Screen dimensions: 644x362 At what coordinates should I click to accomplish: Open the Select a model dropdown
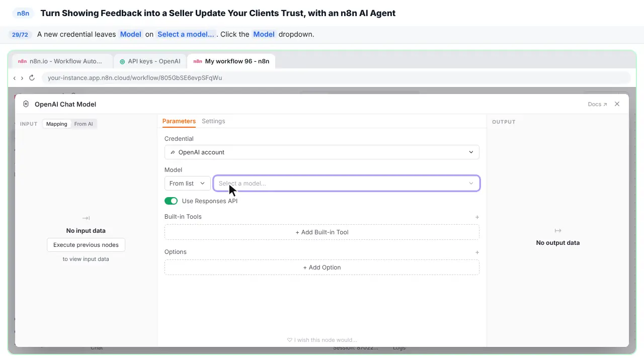coord(347,184)
